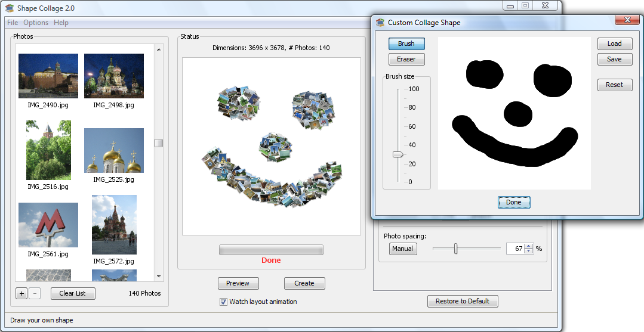Select IMG_2561.jpg metro sign thumbnail

pyautogui.click(x=48, y=225)
